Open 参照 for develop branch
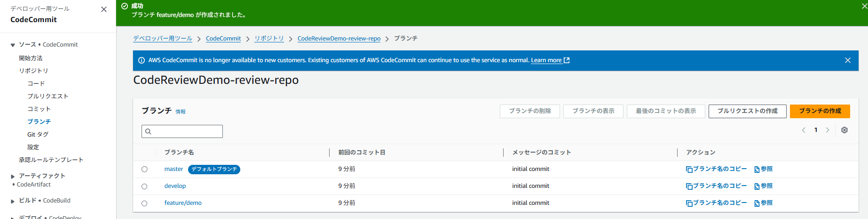This screenshot has height=219, width=868. click(x=764, y=186)
